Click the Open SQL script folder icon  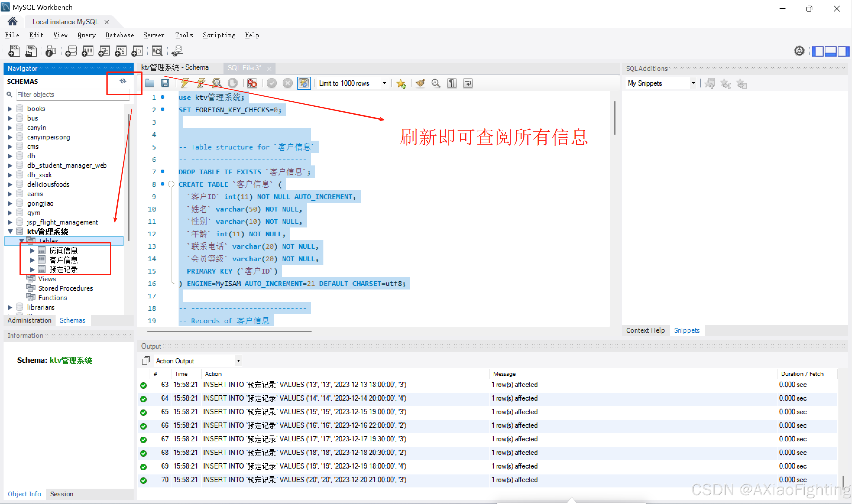tap(150, 83)
